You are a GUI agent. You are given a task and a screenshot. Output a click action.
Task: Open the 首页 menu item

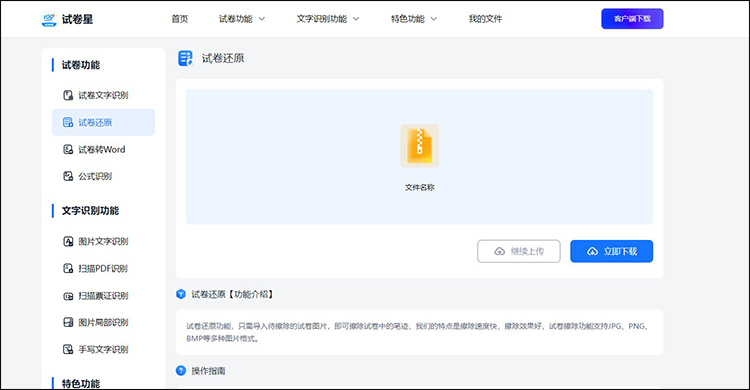pyautogui.click(x=180, y=19)
